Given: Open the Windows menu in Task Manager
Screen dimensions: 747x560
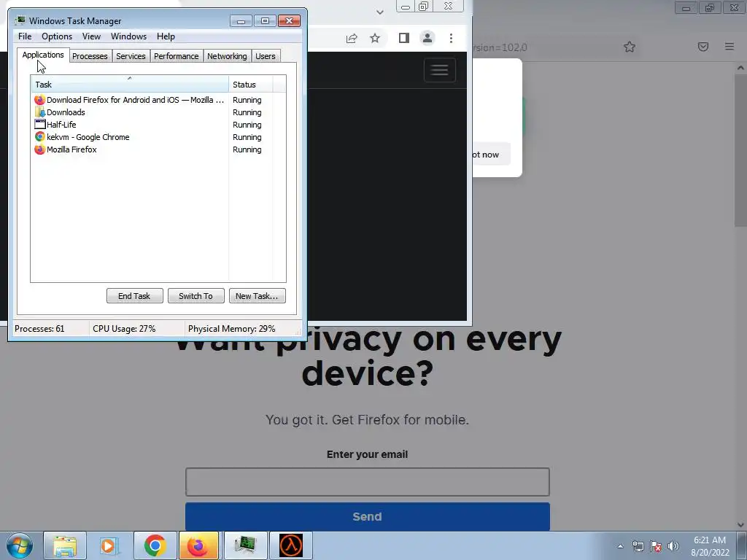Looking at the screenshot, I should tap(128, 36).
